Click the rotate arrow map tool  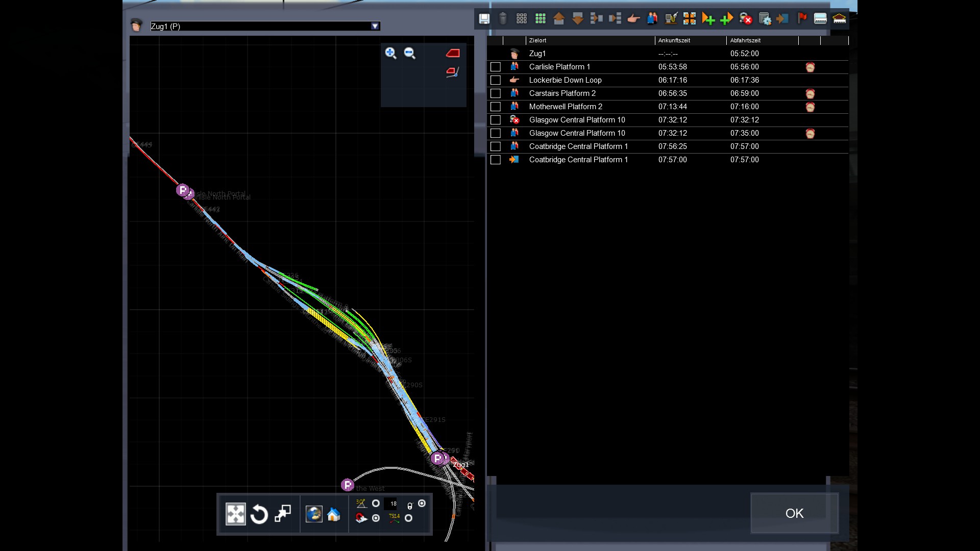259,514
